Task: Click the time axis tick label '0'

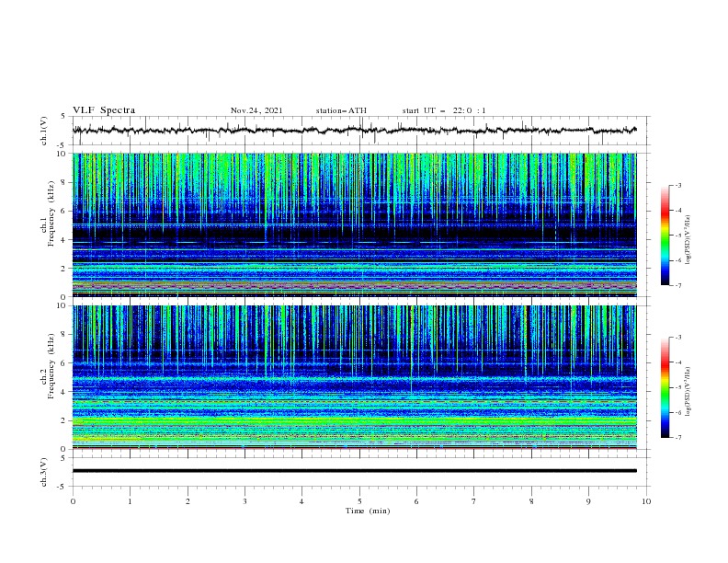Action: click(x=73, y=501)
